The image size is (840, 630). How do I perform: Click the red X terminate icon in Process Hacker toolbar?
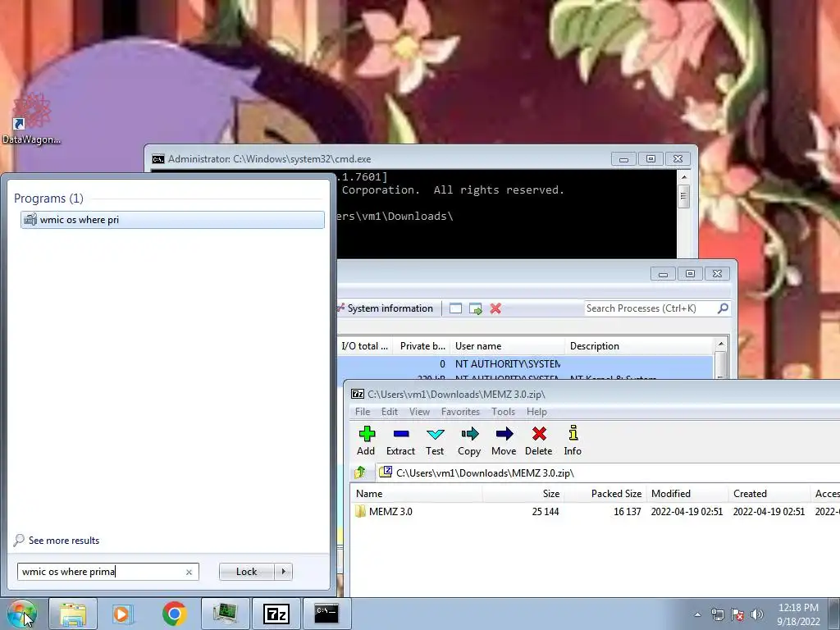495,308
